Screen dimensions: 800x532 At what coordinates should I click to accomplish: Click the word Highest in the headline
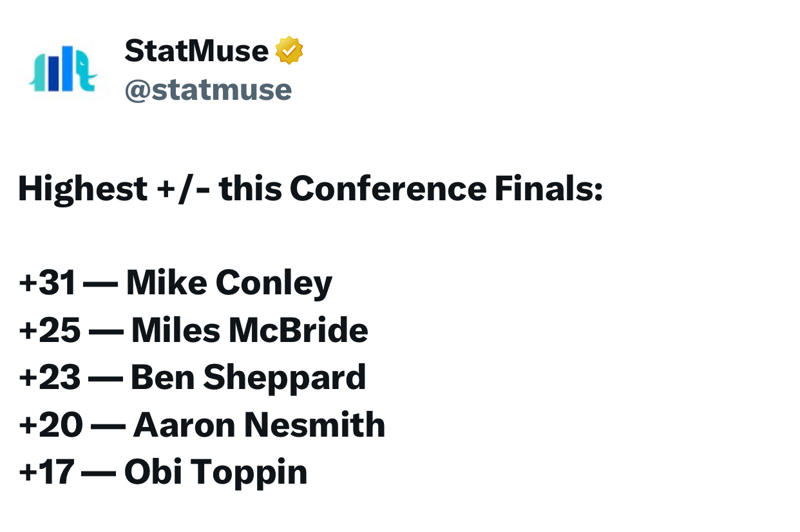[83, 189]
